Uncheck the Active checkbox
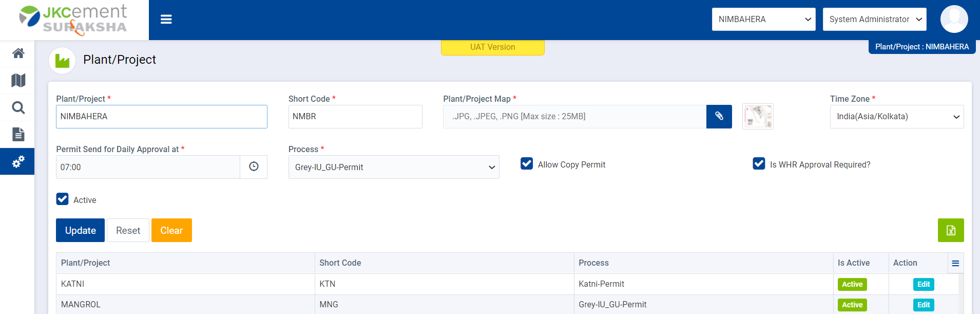Image resolution: width=980 pixels, height=314 pixels. coord(62,199)
